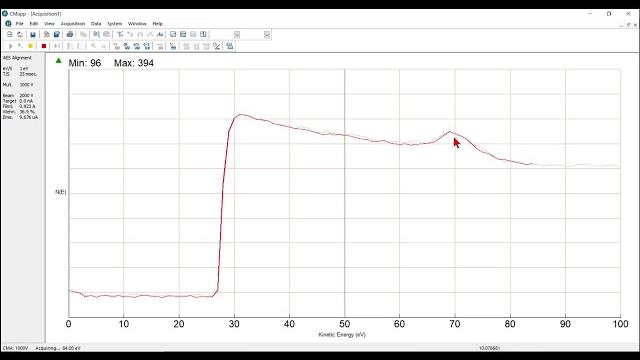
Task: Click the New document toolbar icon
Action: coord(10,35)
